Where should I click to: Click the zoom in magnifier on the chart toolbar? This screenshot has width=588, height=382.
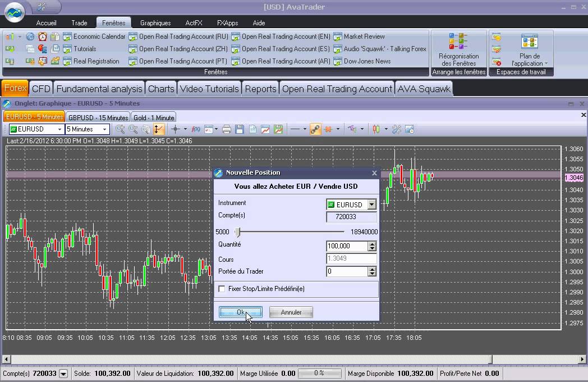120,129
